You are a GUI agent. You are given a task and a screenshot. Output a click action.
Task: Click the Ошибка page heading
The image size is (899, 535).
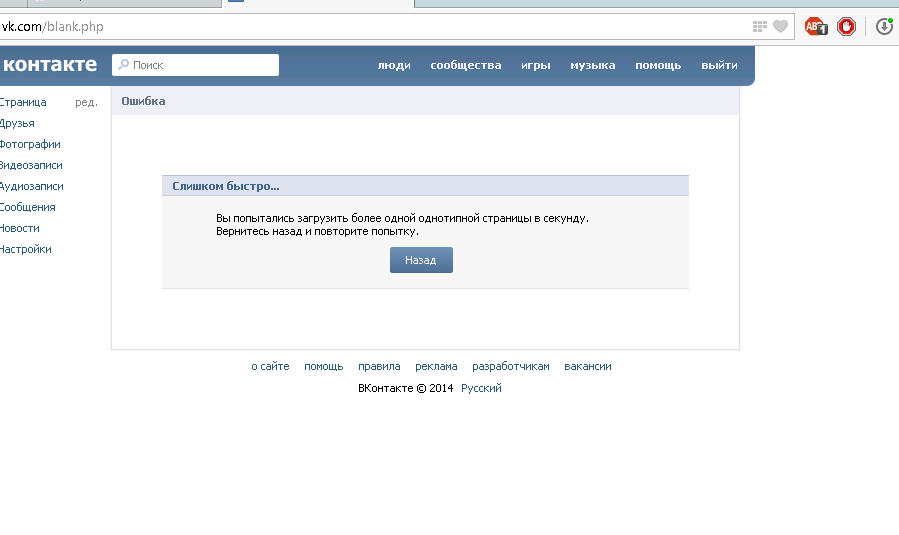click(143, 101)
